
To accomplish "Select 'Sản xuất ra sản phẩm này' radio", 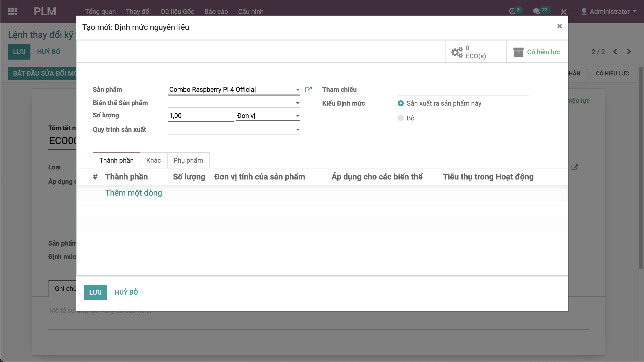I will click(x=401, y=103).
